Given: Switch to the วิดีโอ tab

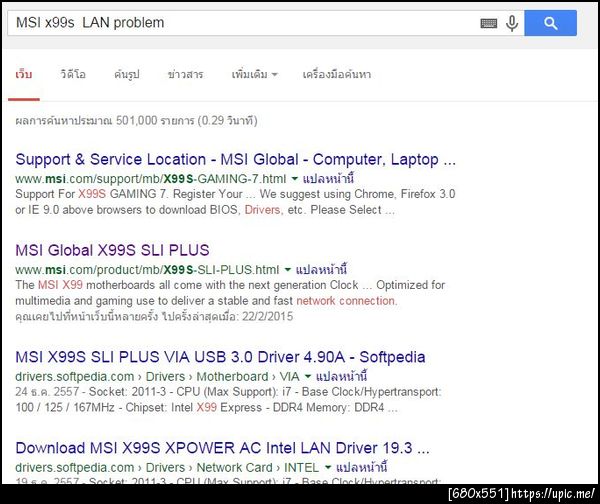Looking at the screenshot, I should (x=73, y=74).
